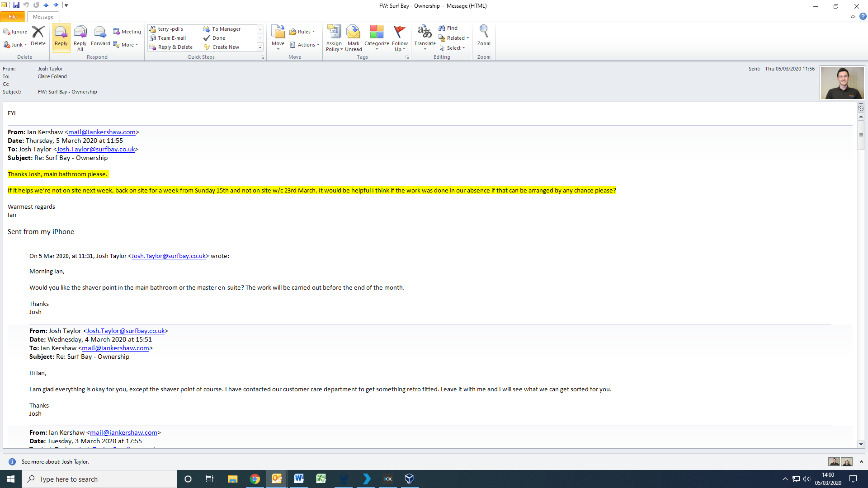Open the Actions dropdown menu

point(305,45)
